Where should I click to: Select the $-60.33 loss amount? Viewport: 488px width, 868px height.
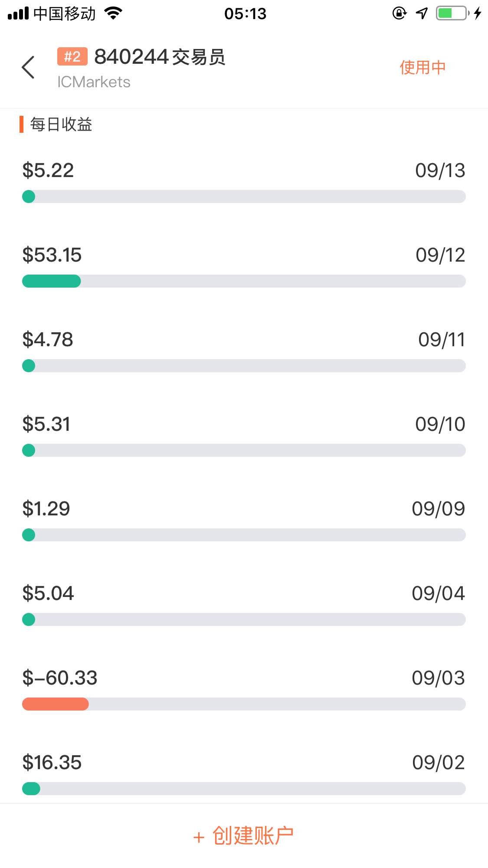click(x=60, y=678)
